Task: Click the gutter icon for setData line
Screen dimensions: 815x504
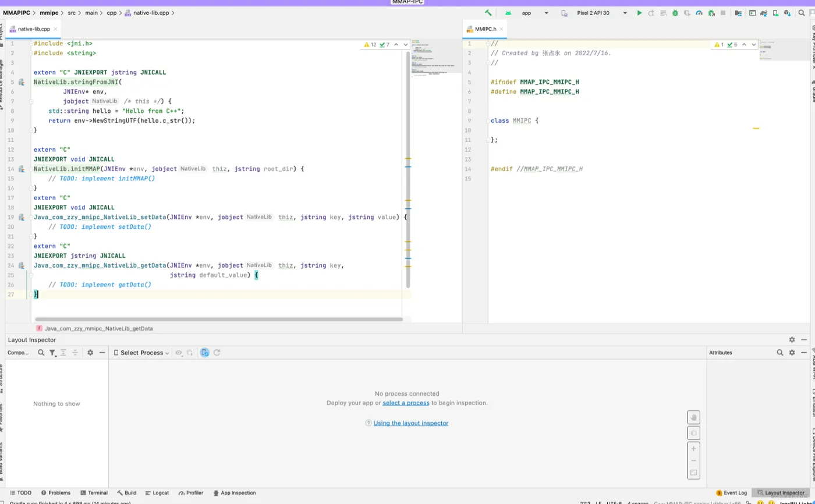Action: point(21,217)
